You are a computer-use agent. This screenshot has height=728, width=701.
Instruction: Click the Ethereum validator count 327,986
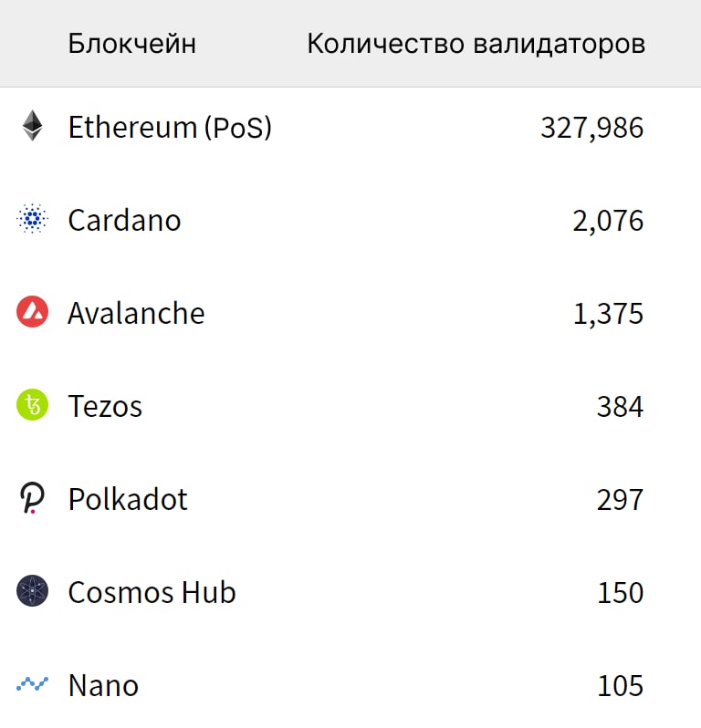coord(591,128)
